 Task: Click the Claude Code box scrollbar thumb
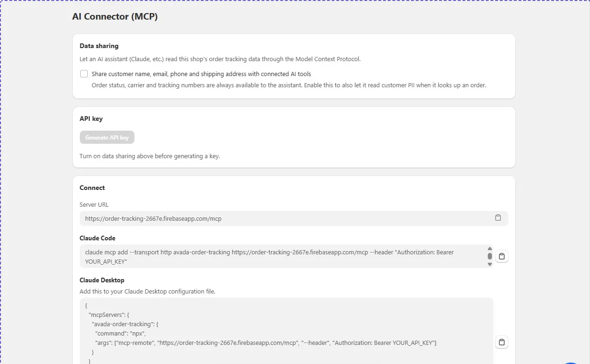tap(490, 256)
